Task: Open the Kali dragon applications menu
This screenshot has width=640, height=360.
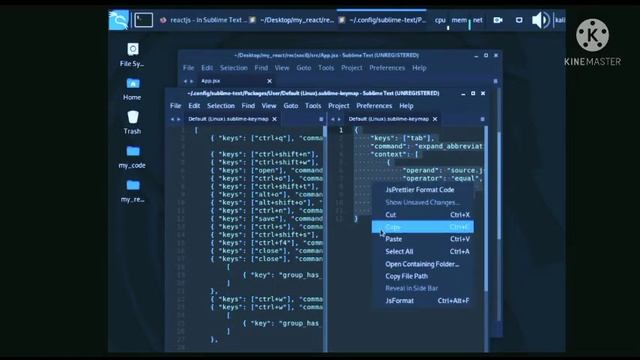Action: (x=119, y=20)
